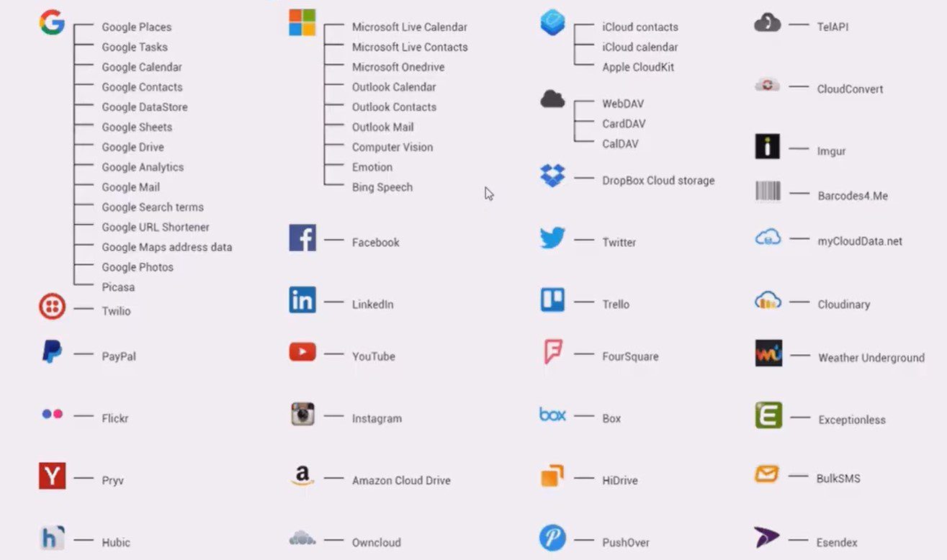Image resolution: width=947 pixels, height=560 pixels.
Task: Select the dark cloud icon beside WebDAV
Action: click(x=552, y=99)
